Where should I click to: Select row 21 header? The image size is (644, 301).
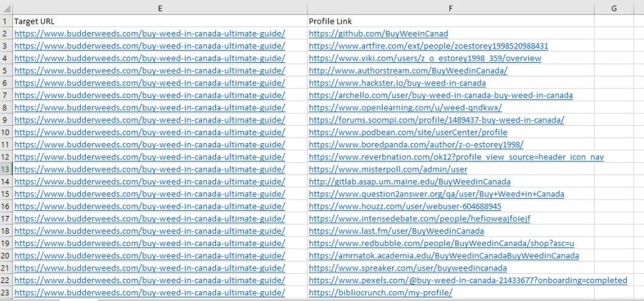click(x=6, y=267)
